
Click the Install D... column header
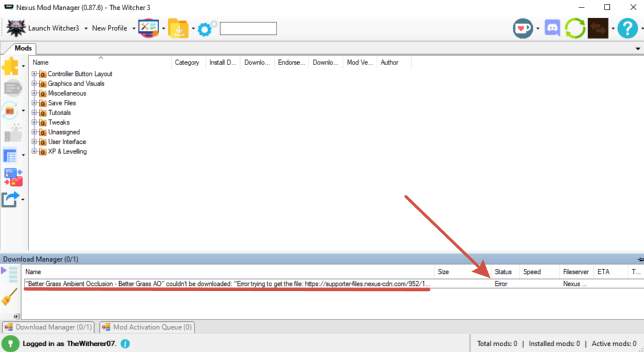tap(223, 62)
